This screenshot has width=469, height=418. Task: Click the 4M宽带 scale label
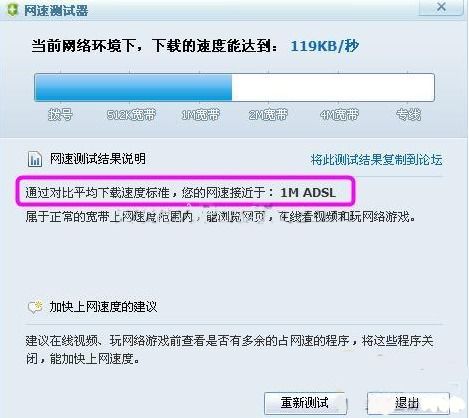coord(339,115)
